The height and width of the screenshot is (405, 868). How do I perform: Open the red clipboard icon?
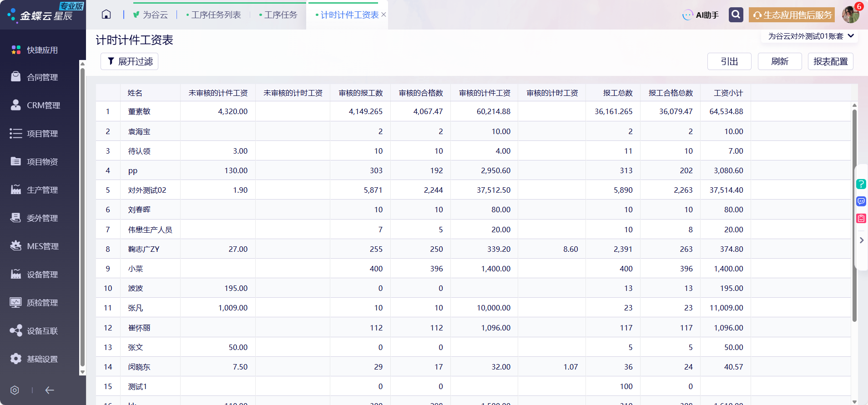point(861,219)
